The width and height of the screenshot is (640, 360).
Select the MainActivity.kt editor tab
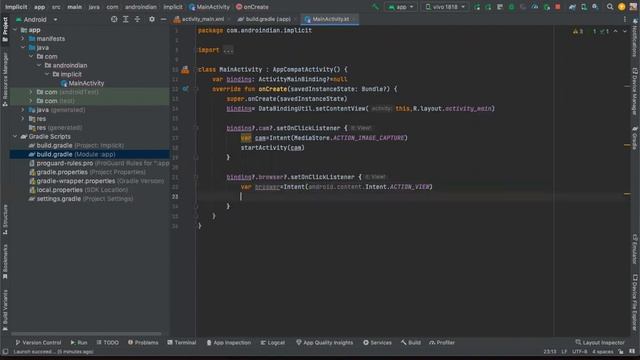coord(330,19)
